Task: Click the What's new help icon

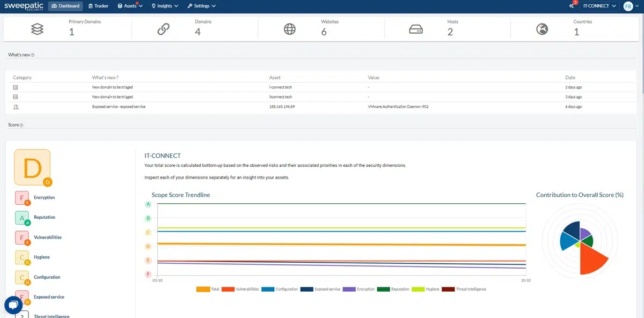Action: (x=33, y=55)
